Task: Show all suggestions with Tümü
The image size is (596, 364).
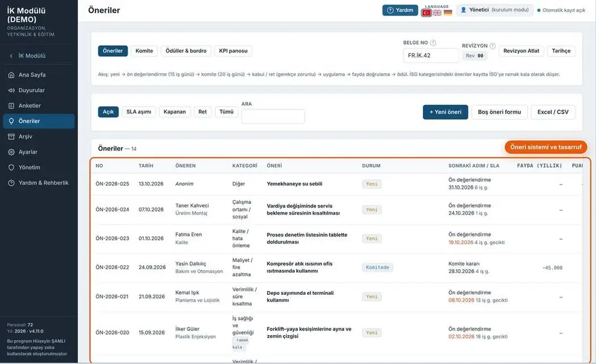Action: [226, 112]
